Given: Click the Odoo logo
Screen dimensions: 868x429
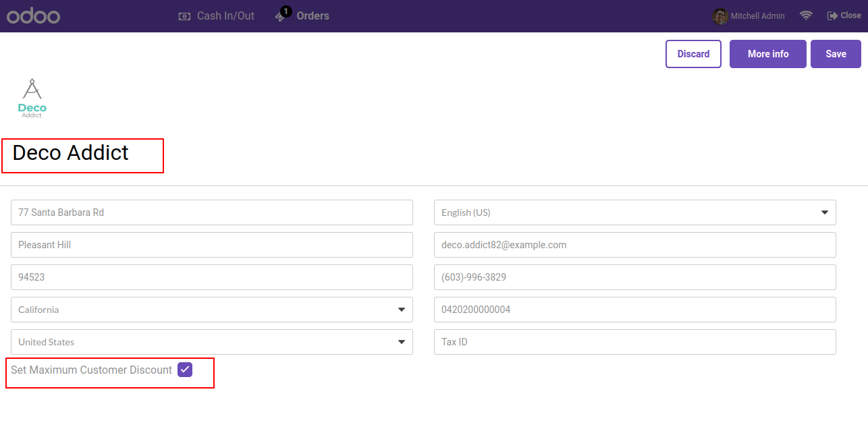Looking at the screenshot, I should click(33, 16).
